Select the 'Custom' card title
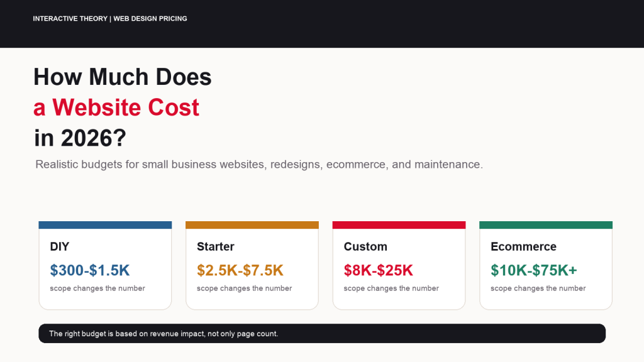644x362 pixels. (365, 246)
